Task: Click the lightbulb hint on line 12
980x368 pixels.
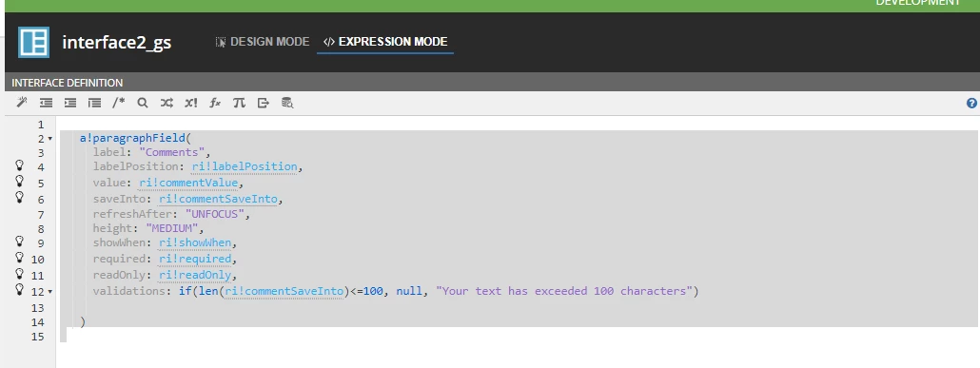Action: tap(19, 289)
